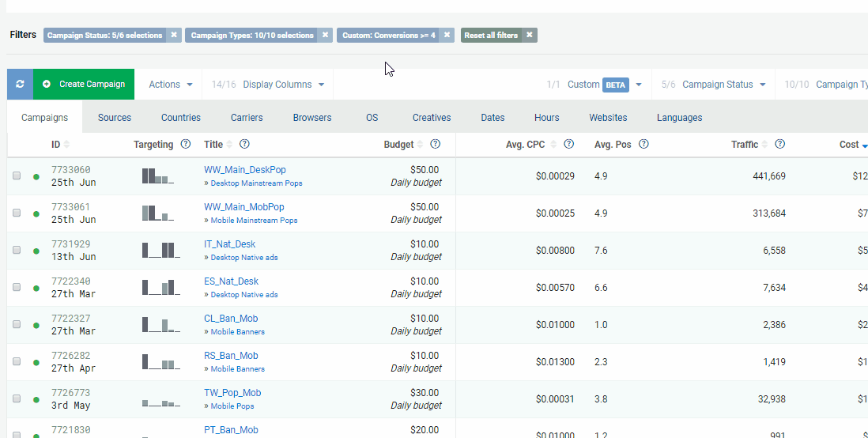
Task: Sort by Title column arrows
Action: 230,145
